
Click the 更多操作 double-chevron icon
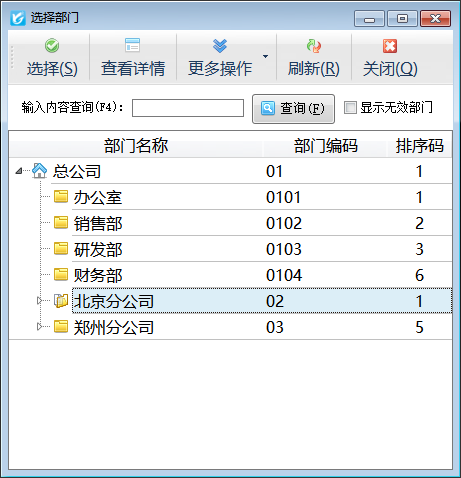pos(220,46)
